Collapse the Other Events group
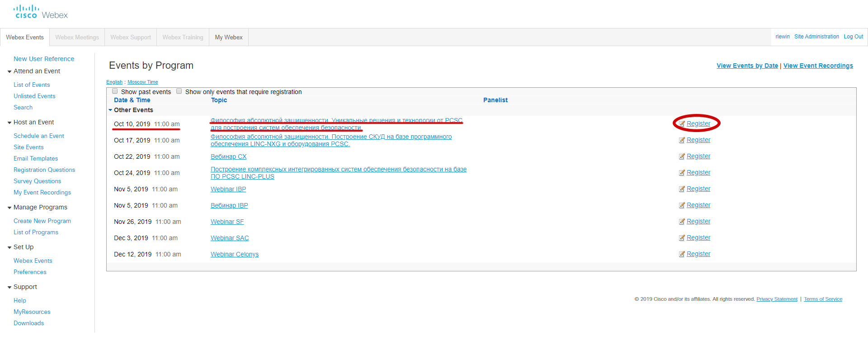The width and height of the screenshot is (868, 360). tap(110, 110)
